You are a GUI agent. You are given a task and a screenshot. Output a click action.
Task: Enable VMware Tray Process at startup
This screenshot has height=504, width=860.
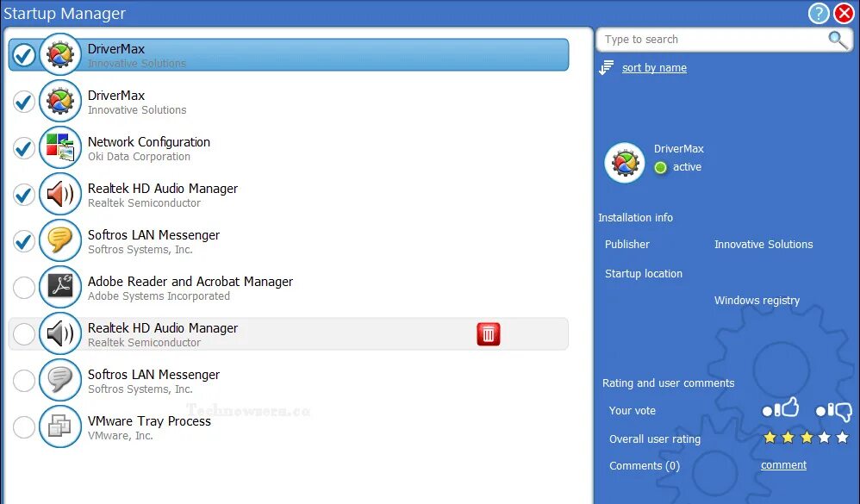point(24,427)
